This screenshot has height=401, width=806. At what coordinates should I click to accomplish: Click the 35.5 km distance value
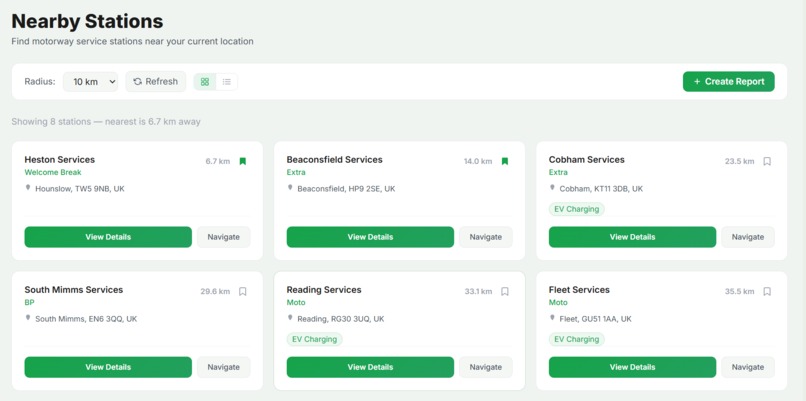(x=740, y=291)
